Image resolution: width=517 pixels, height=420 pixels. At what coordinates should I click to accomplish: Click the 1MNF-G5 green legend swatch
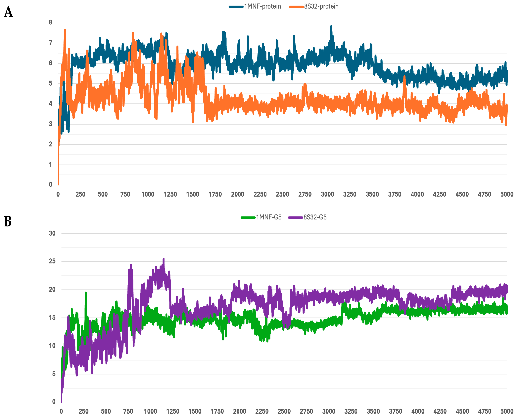(x=248, y=217)
